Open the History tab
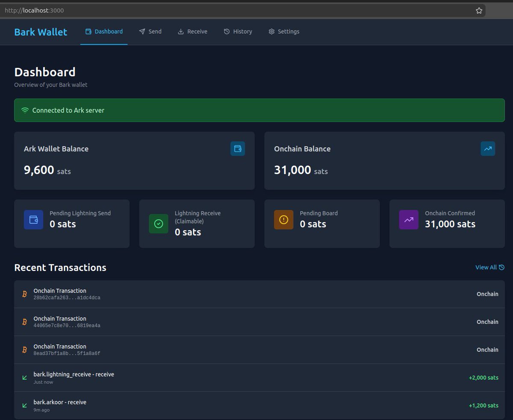 point(238,32)
